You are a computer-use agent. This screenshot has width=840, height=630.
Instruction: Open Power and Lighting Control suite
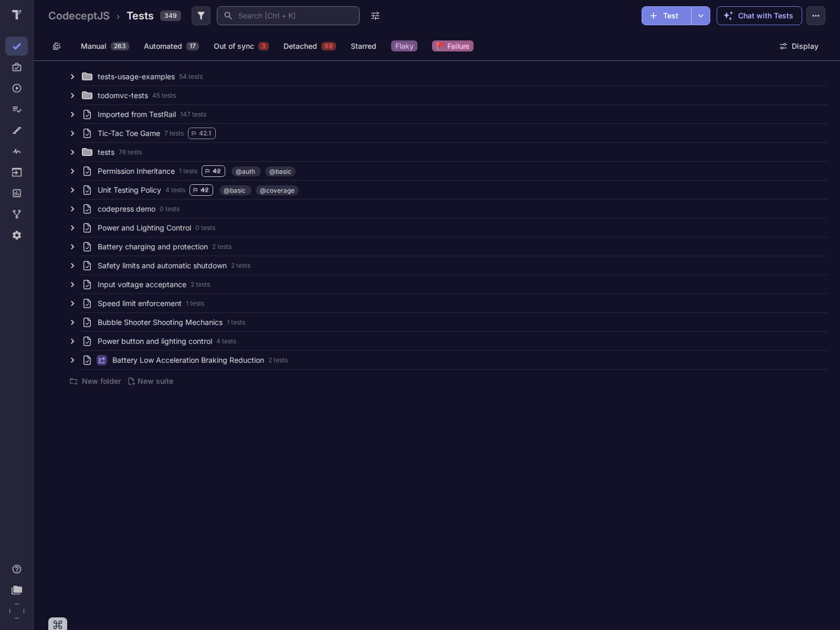pos(144,228)
